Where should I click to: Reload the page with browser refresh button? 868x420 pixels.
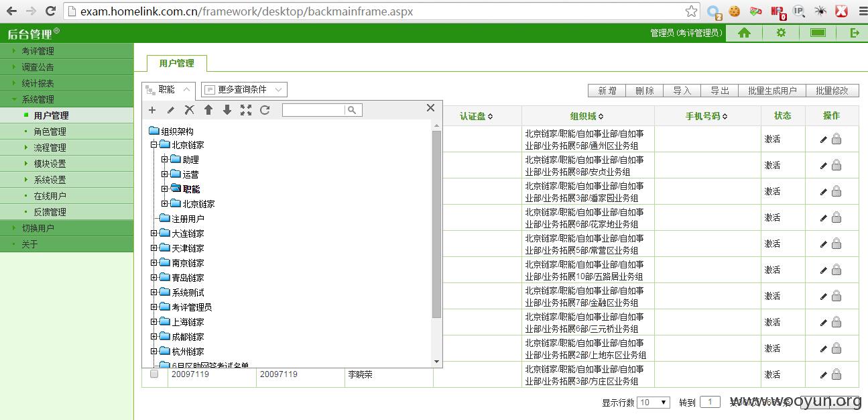click(50, 11)
